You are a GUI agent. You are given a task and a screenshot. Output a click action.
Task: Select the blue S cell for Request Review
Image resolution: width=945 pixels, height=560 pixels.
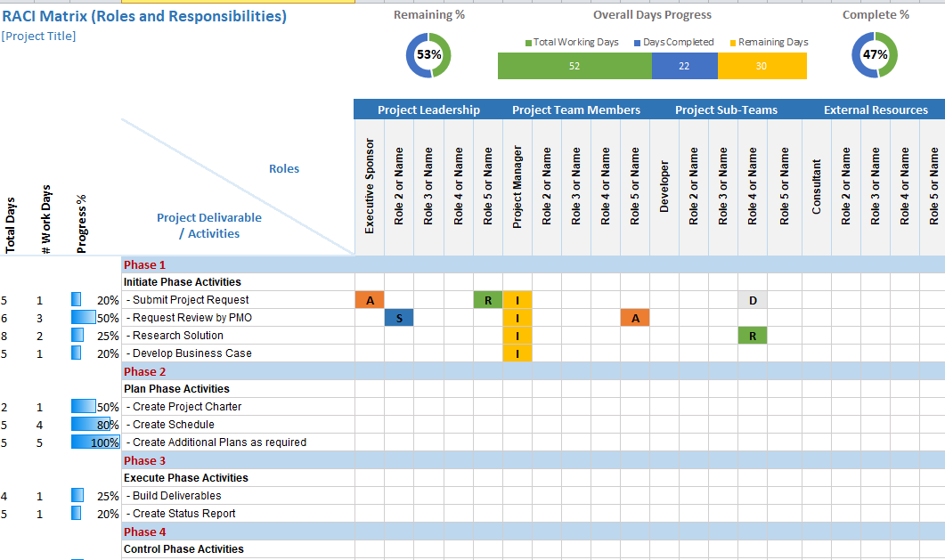[399, 317]
